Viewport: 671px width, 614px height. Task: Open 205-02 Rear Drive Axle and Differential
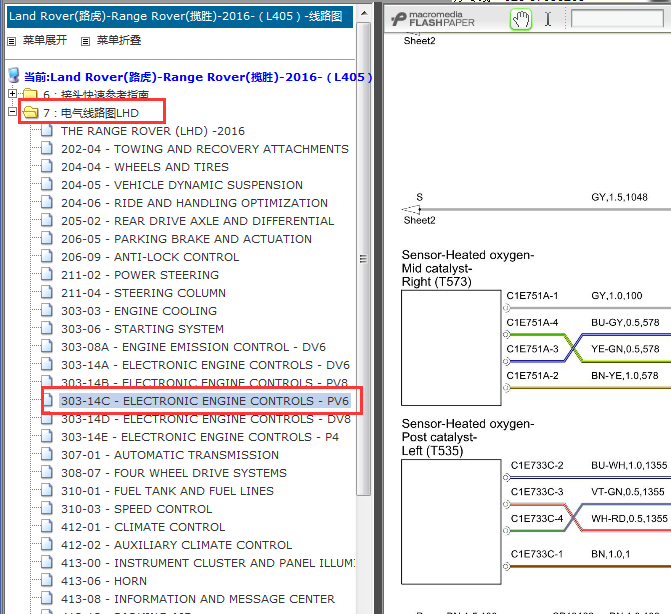tap(198, 221)
